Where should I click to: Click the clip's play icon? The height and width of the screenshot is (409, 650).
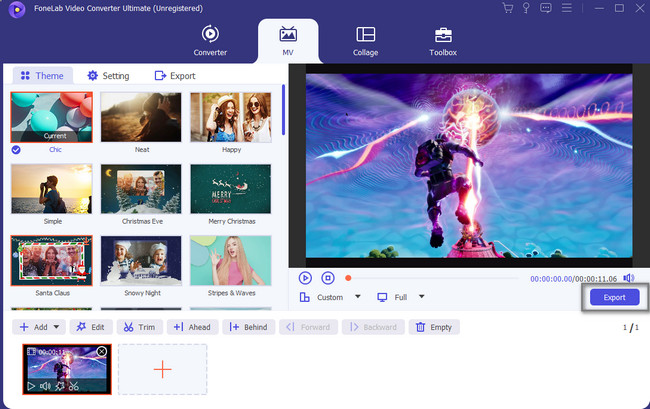[31, 386]
